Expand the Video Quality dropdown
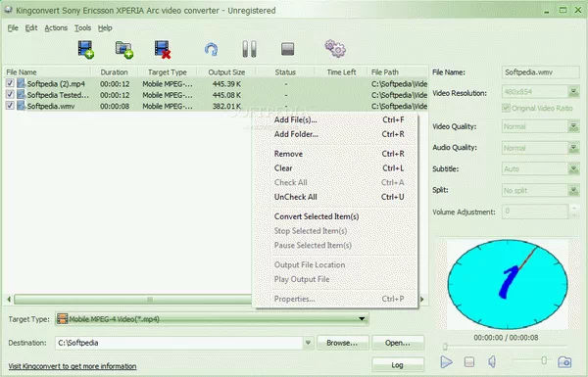Image resolution: width=588 pixels, height=377 pixels. point(573,126)
